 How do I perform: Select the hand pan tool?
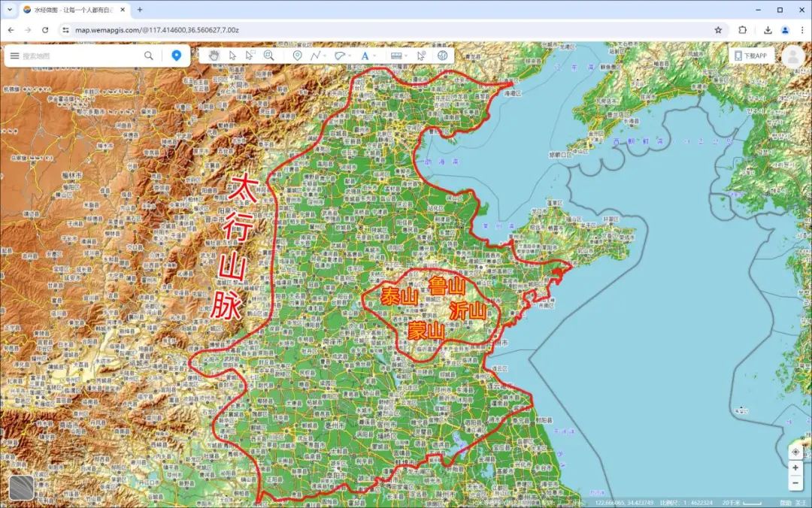[214, 56]
